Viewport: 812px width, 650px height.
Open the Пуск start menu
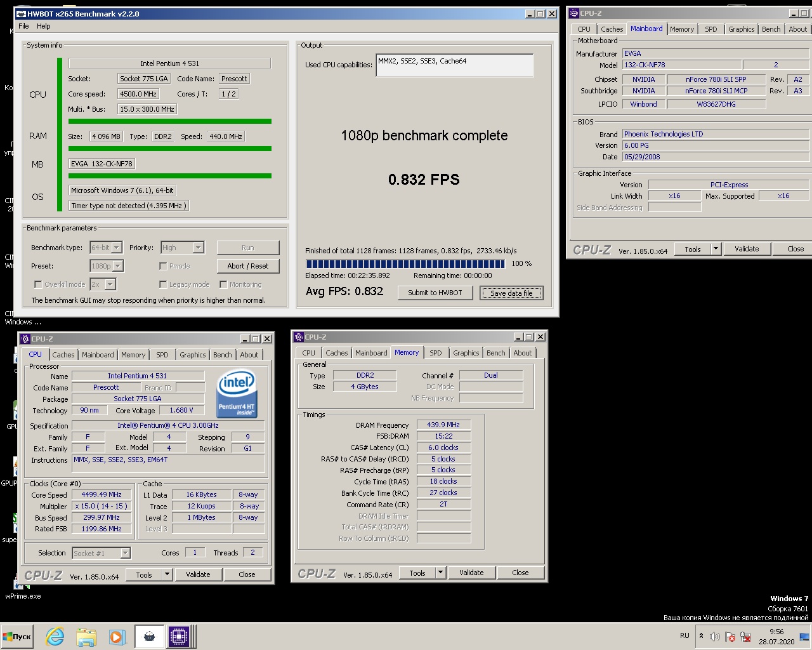17,637
